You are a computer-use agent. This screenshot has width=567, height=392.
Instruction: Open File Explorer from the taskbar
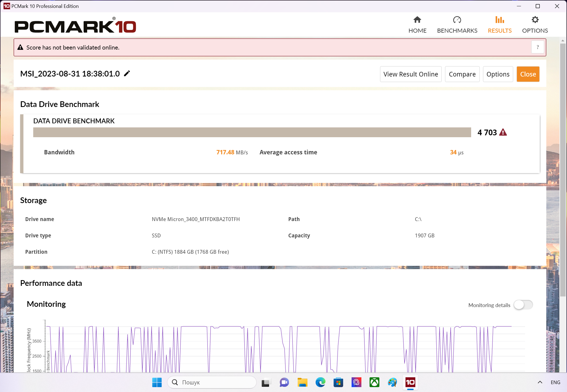(302, 382)
